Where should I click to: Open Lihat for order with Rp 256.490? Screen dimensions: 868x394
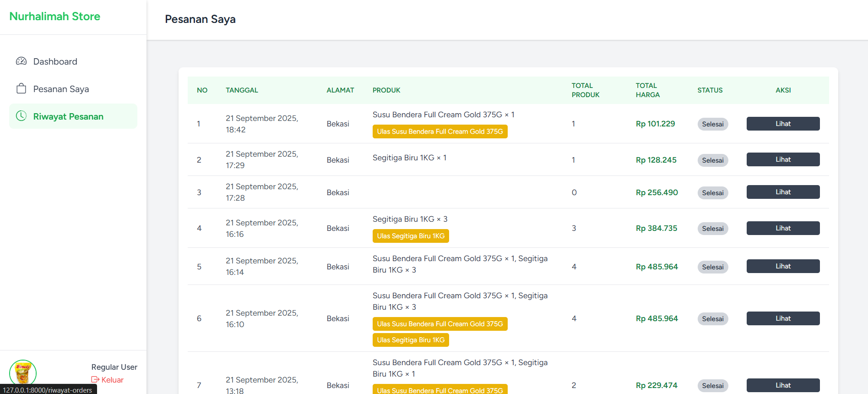783,192
